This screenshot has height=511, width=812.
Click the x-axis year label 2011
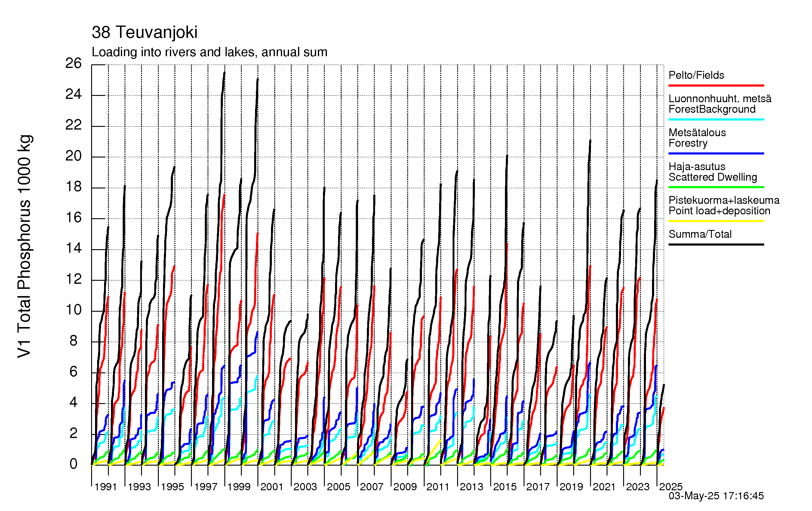[x=438, y=487]
